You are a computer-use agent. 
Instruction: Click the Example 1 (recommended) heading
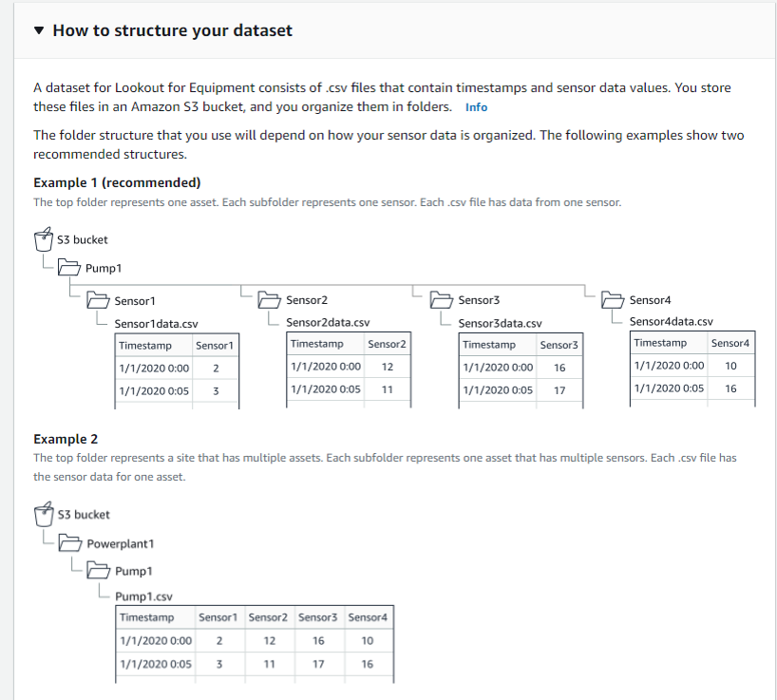tap(117, 182)
